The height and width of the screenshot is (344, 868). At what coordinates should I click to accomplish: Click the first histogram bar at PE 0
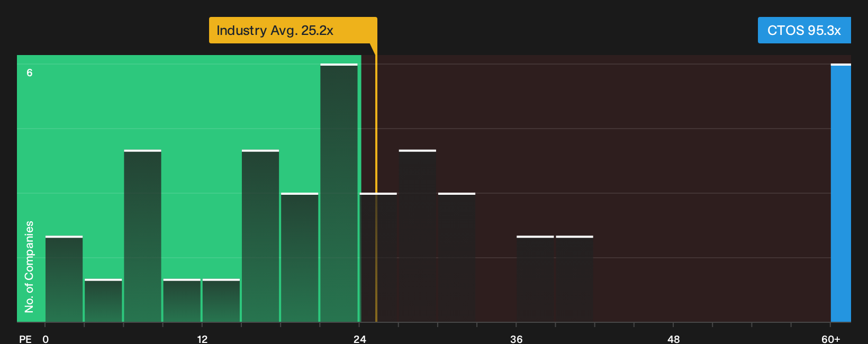[64, 279]
